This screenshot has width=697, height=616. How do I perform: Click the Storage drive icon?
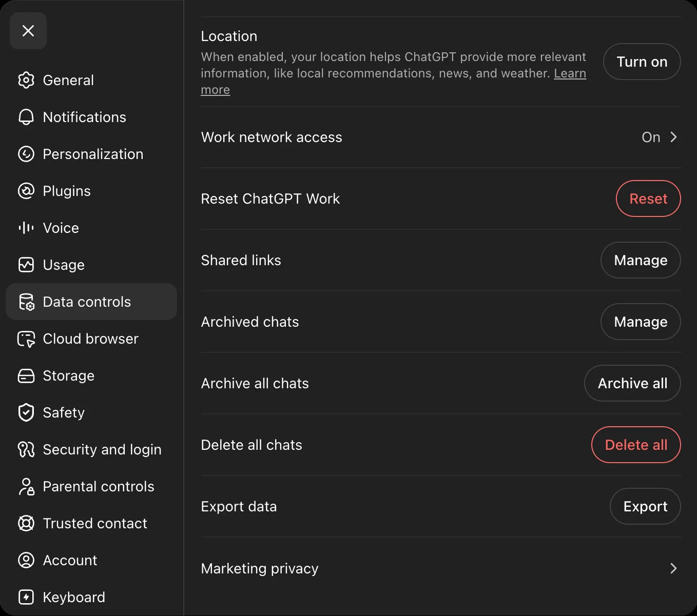click(x=26, y=375)
